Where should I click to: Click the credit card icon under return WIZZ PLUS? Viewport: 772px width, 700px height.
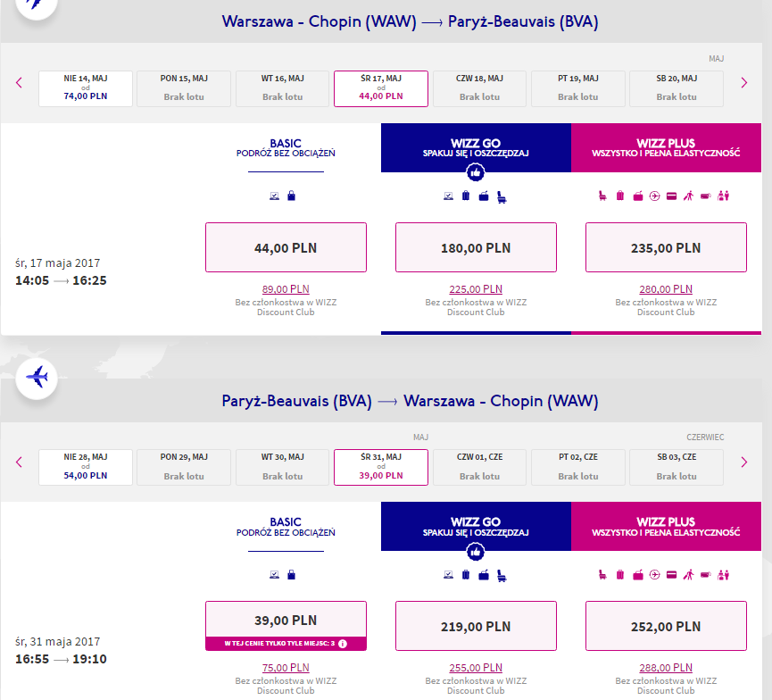(671, 575)
